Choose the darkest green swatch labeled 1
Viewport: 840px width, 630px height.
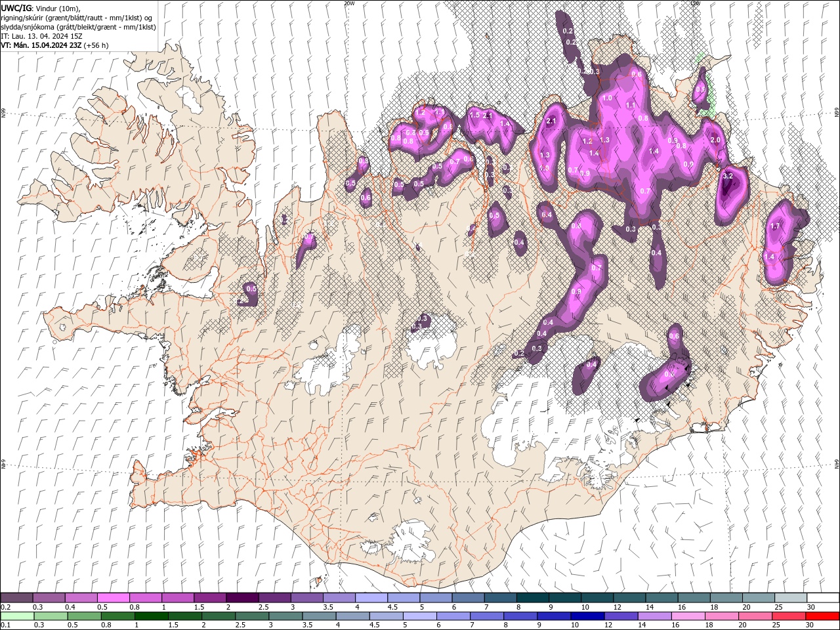tap(151, 616)
